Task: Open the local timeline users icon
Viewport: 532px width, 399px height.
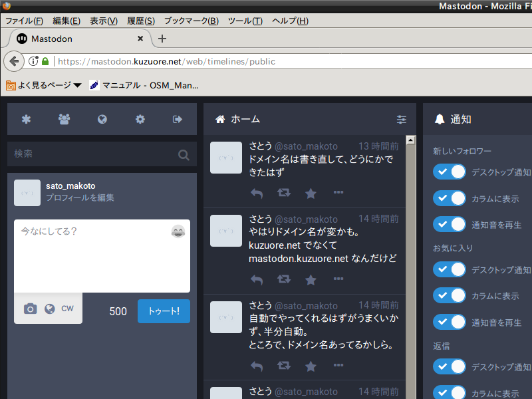Action: [64, 119]
